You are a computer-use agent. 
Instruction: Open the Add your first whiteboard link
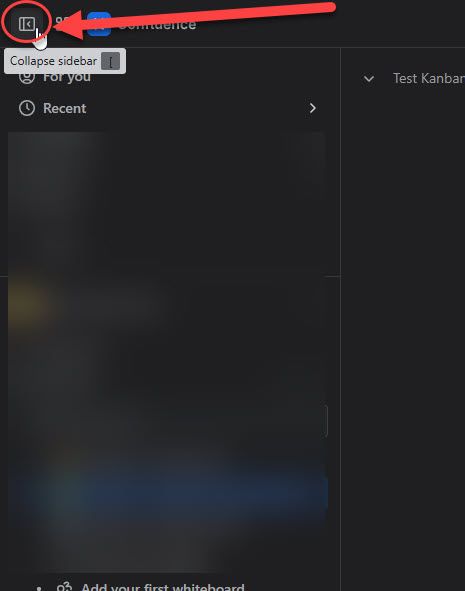[x=163, y=587]
